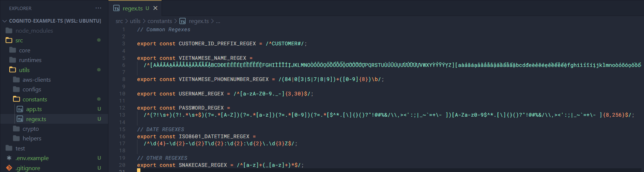Expand the test folder
Image resolution: width=644 pixels, height=172 pixels.
point(20,149)
